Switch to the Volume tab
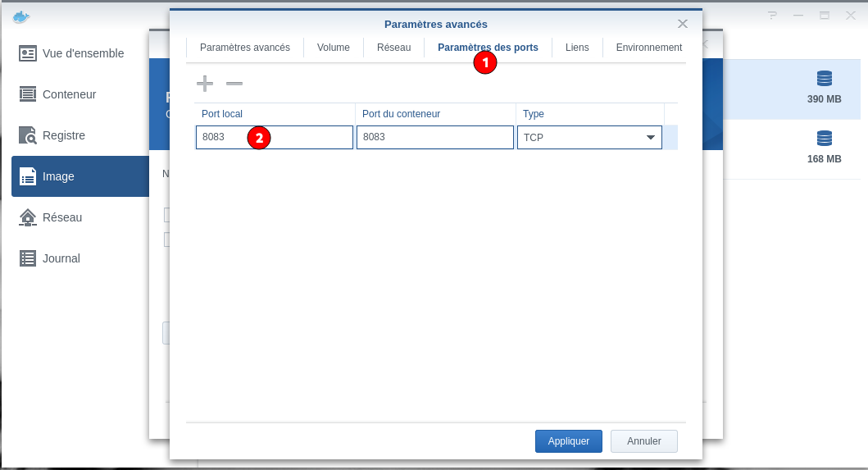Screen dimensions: 868x470 pyautogui.click(x=334, y=48)
